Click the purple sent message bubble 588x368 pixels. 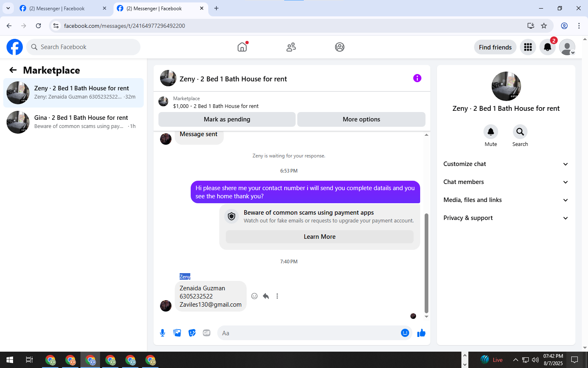305,192
